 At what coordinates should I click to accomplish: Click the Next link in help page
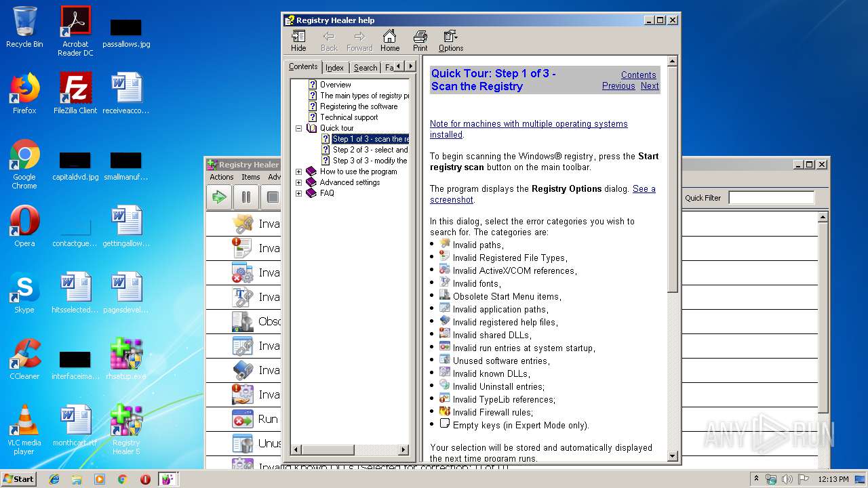click(x=650, y=86)
